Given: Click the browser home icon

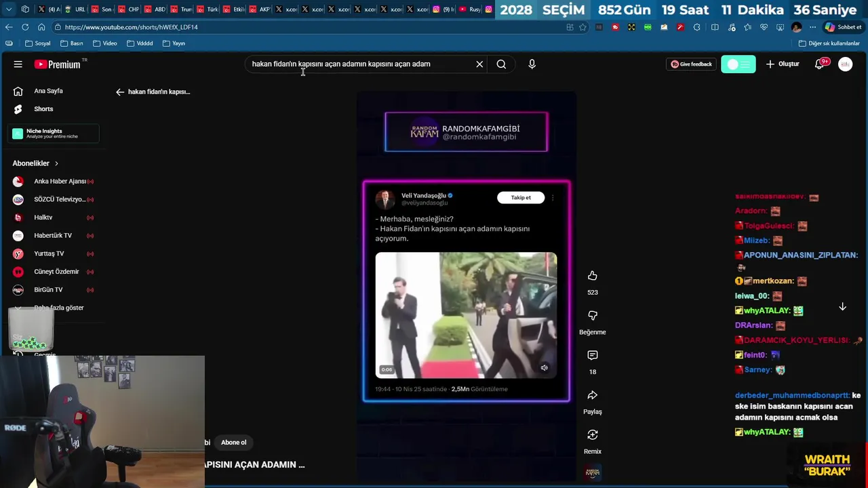Looking at the screenshot, I should tap(41, 27).
